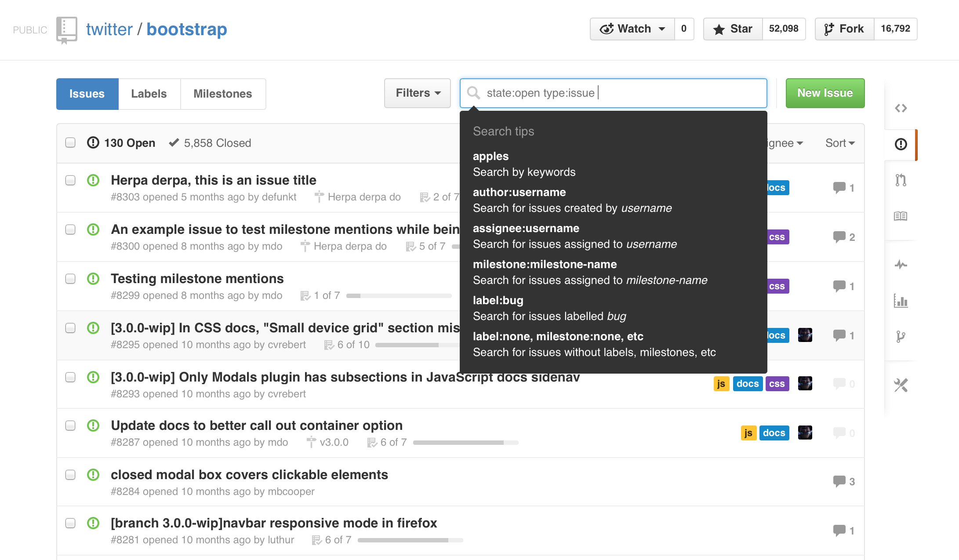The width and height of the screenshot is (959, 560).
Task: Open the Graphs bar chart icon
Action: point(901,301)
